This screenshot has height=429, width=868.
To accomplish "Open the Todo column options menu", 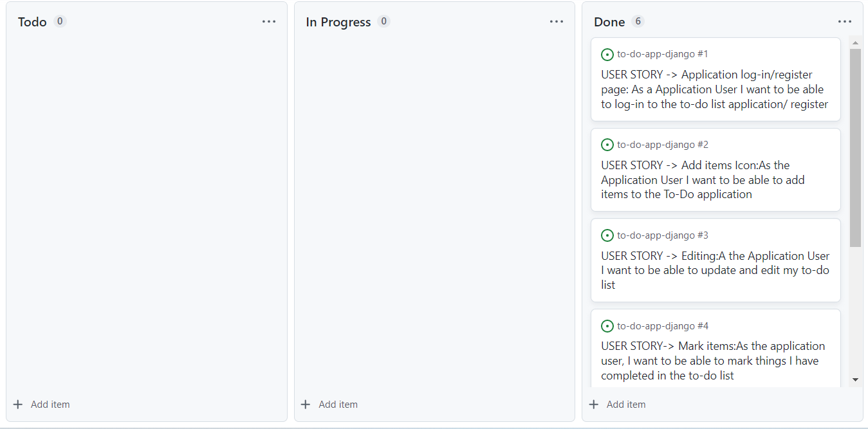I will (x=269, y=22).
